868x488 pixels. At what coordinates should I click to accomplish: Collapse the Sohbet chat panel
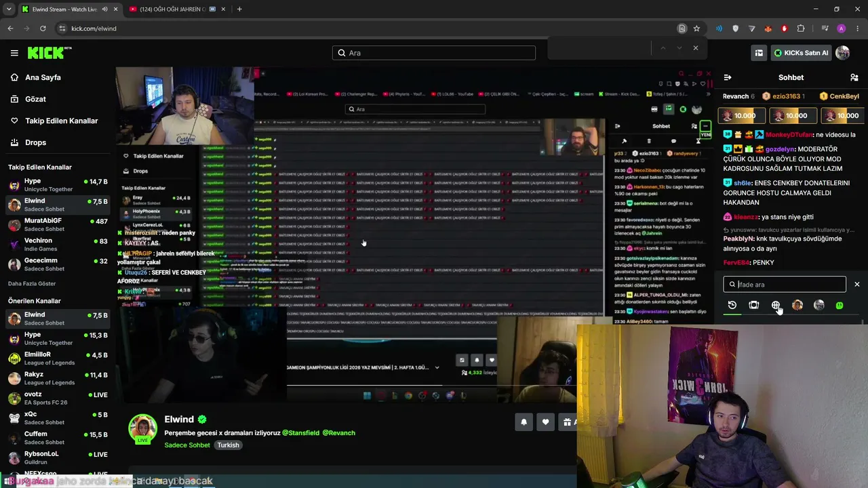click(x=728, y=77)
